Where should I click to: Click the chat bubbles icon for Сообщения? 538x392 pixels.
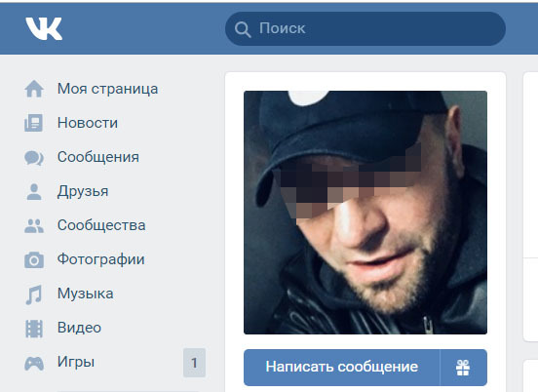tap(34, 158)
